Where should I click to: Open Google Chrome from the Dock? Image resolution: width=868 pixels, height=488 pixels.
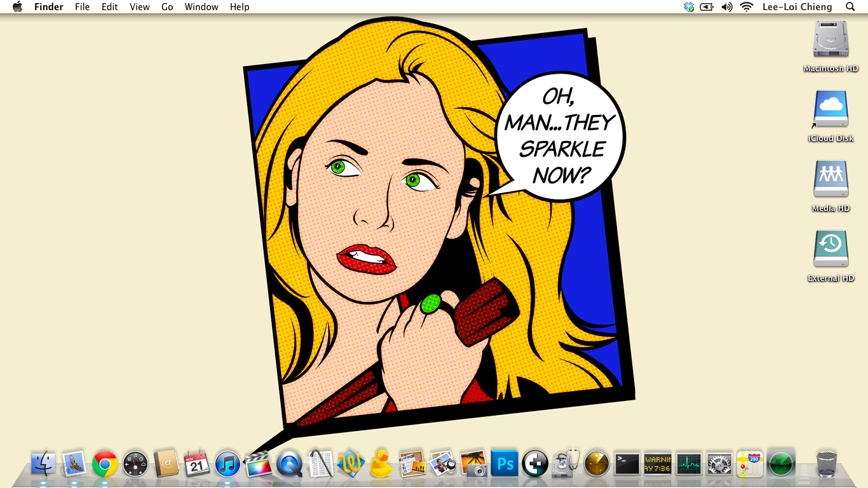point(105,464)
